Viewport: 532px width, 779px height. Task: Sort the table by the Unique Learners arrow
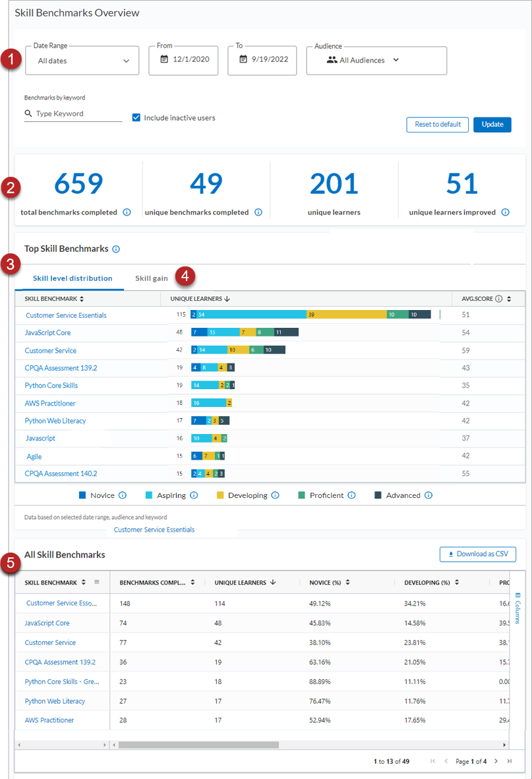point(227,299)
